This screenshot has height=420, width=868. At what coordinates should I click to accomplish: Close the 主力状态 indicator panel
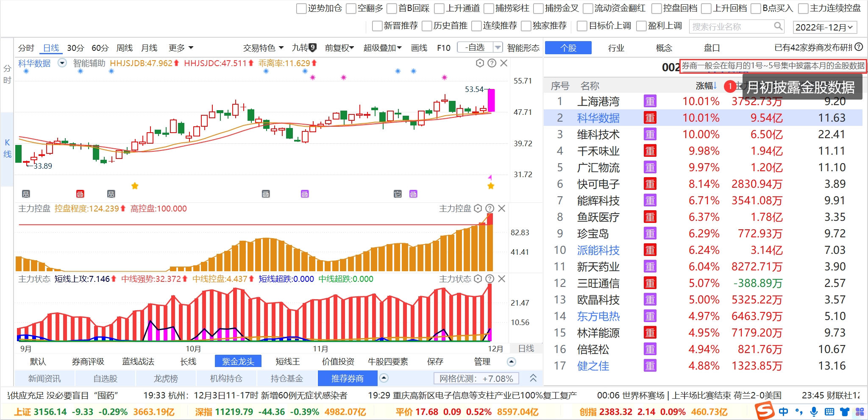pos(501,279)
